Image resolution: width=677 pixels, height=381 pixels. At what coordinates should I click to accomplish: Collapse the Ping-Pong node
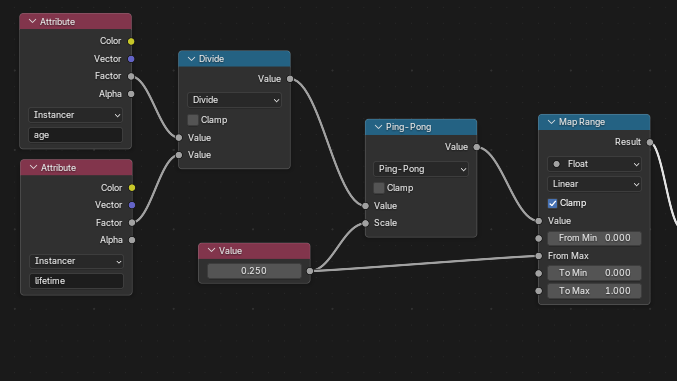point(378,127)
